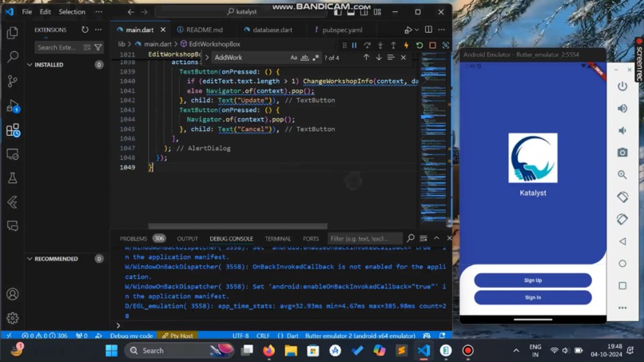Split the editor to the right
This screenshot has height=362, width=644.
click(428, 30)
